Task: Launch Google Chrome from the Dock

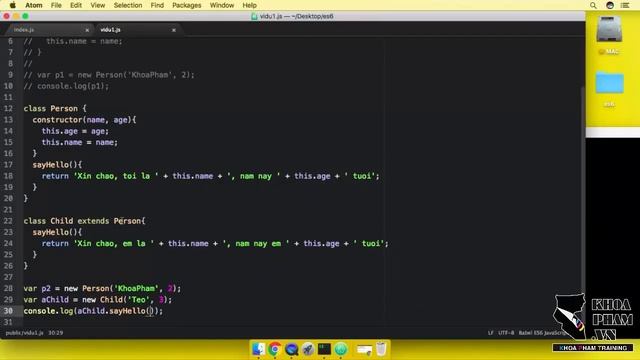Action: pos(275,349)
